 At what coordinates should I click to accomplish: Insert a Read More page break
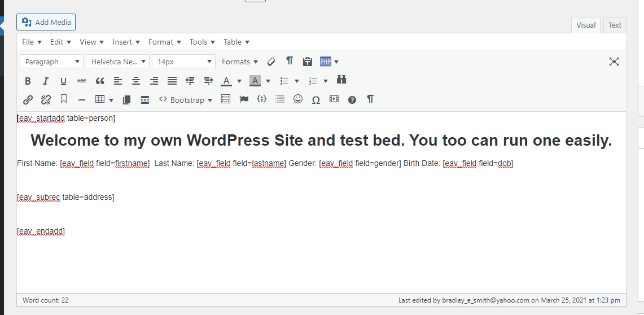pos(144,100)
